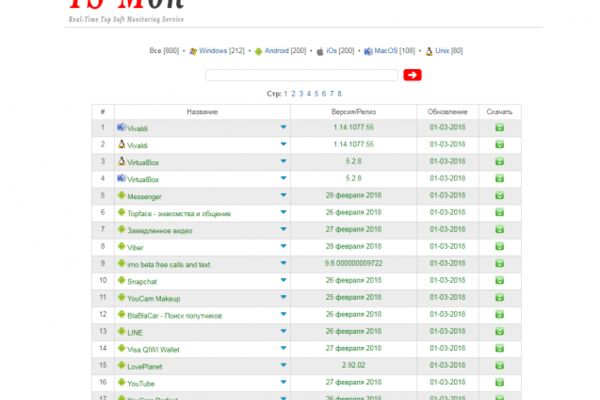Download VirtualBox in row 4

[499, 178]
